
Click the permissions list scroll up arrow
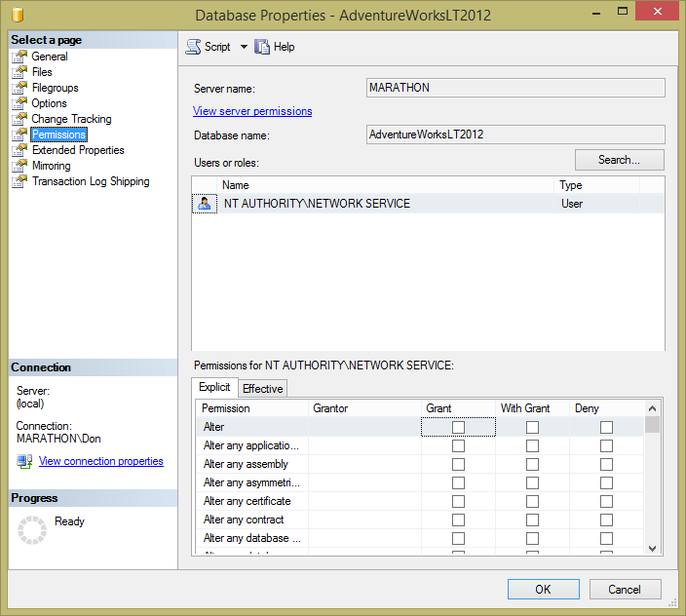click(652, 408)
